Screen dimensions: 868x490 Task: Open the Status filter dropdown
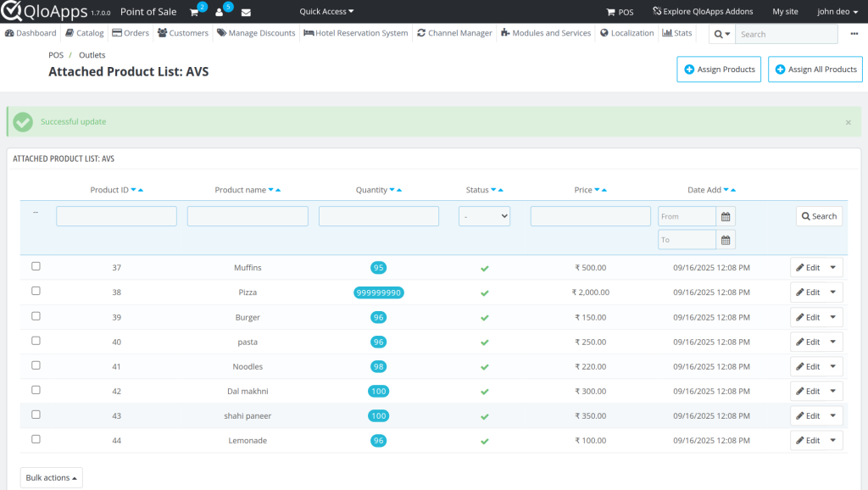(484, 216)
